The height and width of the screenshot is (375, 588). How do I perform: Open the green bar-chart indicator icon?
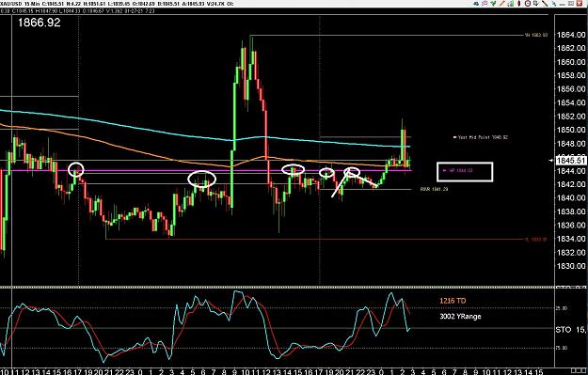click(511, 4)
